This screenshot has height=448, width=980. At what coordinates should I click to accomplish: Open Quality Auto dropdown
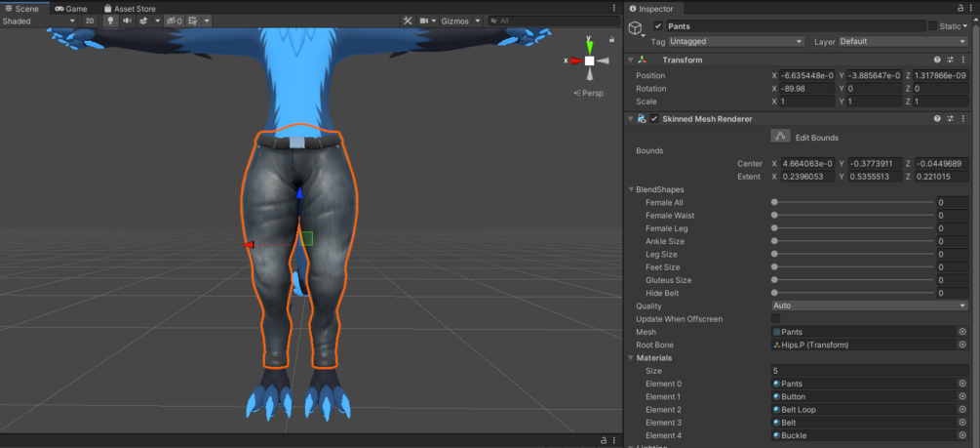click(870, 305)
